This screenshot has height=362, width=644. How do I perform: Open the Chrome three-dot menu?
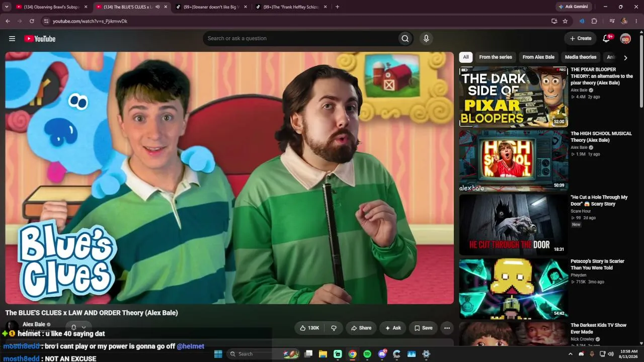click(x=636, y=21)
